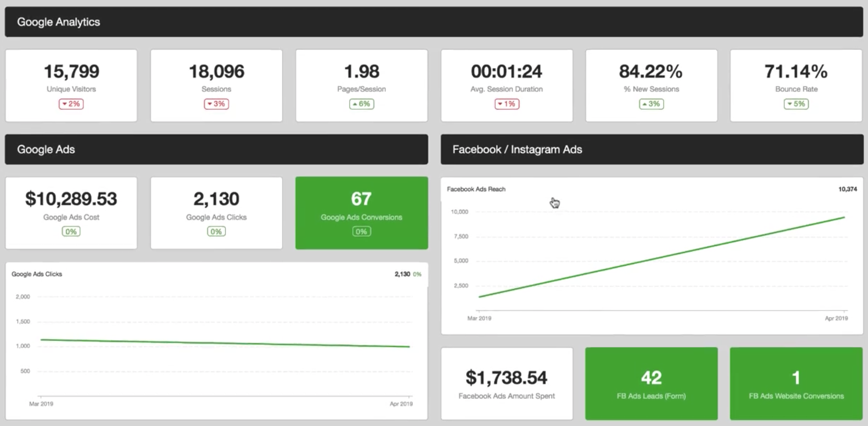Click the 7,500 y-axis label on Reach chart
This screenshot has height=426, width=868.
pos(461,236)
